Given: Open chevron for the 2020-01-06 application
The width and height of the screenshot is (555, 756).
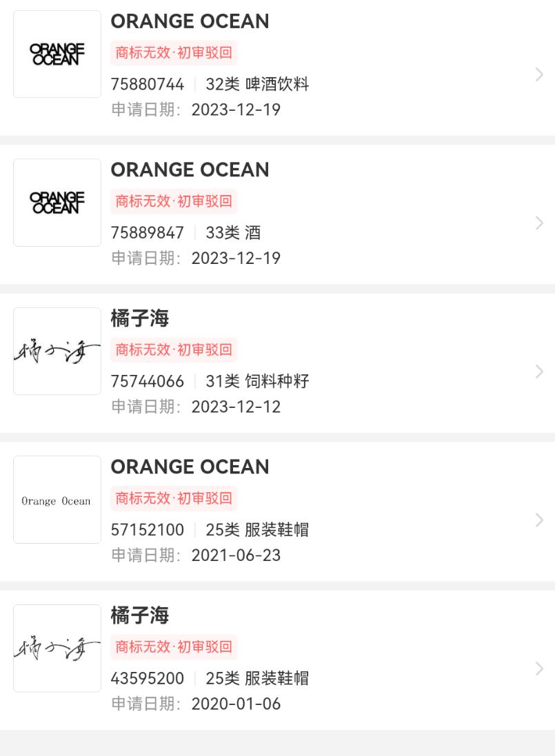Looking at the screenshot, I should point(539,668).
